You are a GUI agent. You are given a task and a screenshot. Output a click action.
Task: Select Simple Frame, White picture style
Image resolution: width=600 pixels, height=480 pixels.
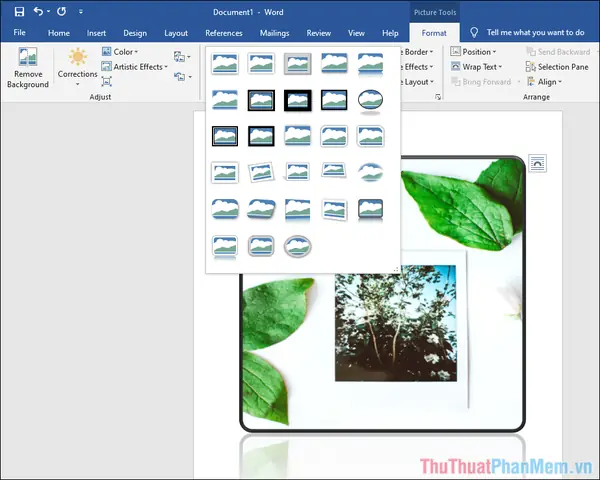click(225, 63)
